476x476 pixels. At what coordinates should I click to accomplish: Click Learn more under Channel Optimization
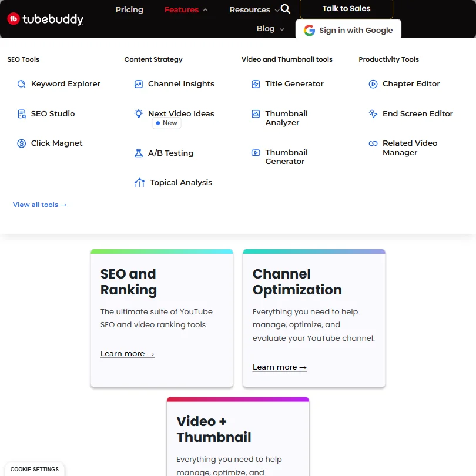[x=280, y=367]
